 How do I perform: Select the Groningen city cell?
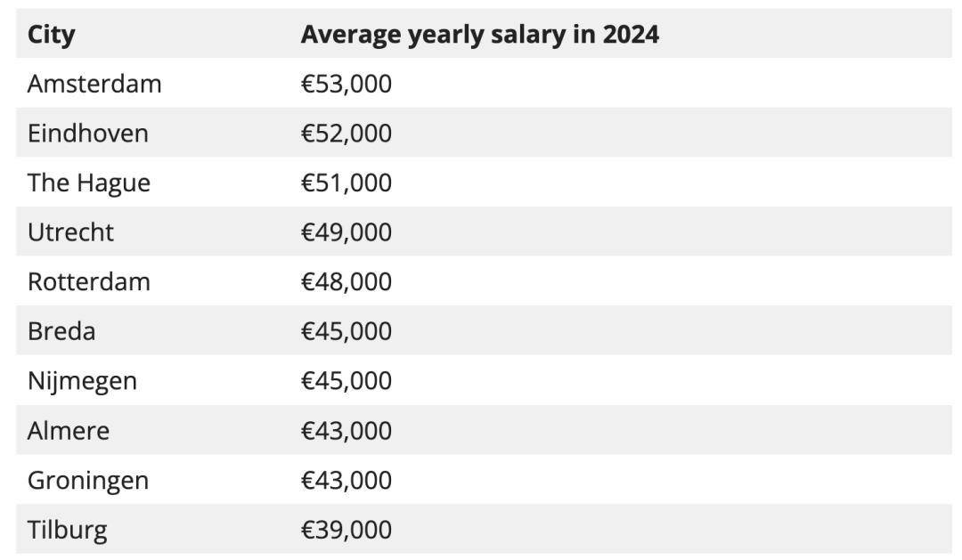coord(88,481)
